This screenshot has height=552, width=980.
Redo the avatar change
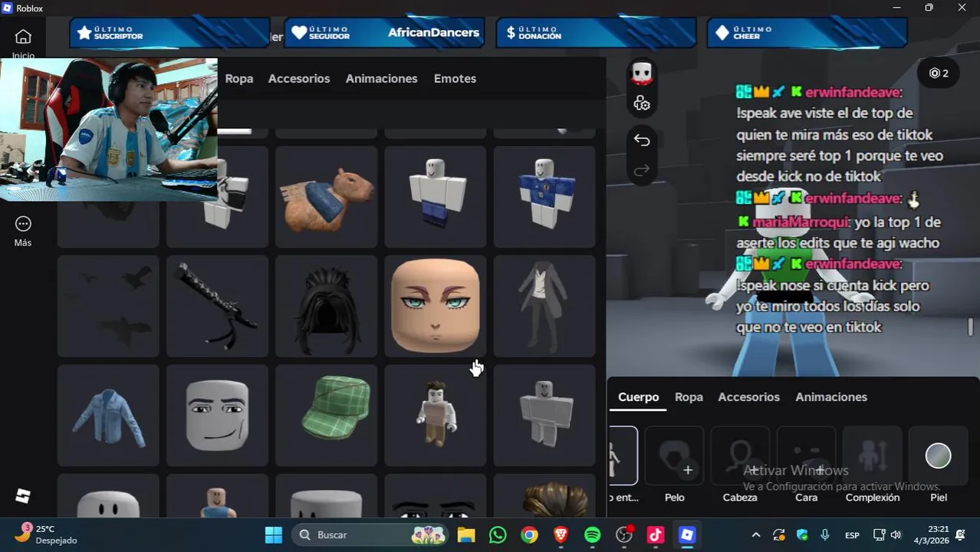(x=642, y=169)
